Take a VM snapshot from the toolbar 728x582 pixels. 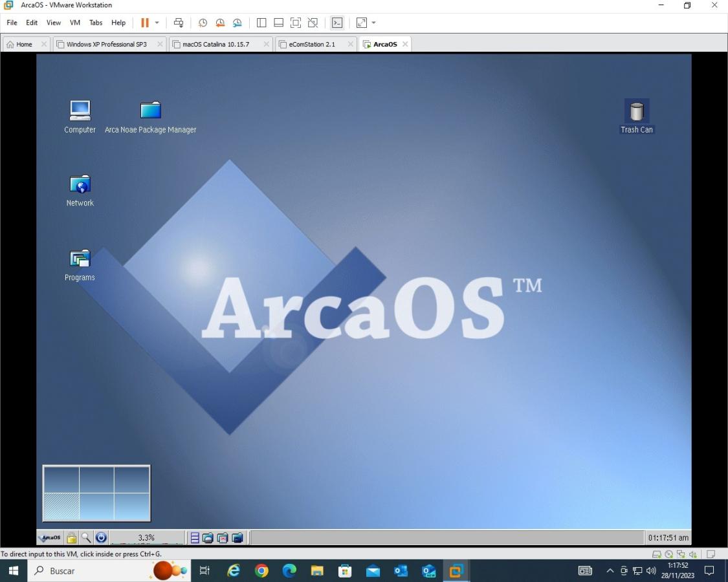(203, 23)
